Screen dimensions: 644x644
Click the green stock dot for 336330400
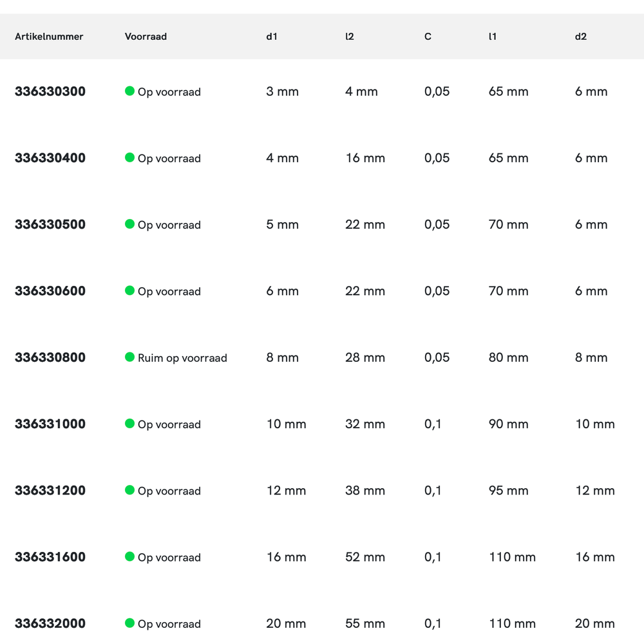tap(129, 157)
